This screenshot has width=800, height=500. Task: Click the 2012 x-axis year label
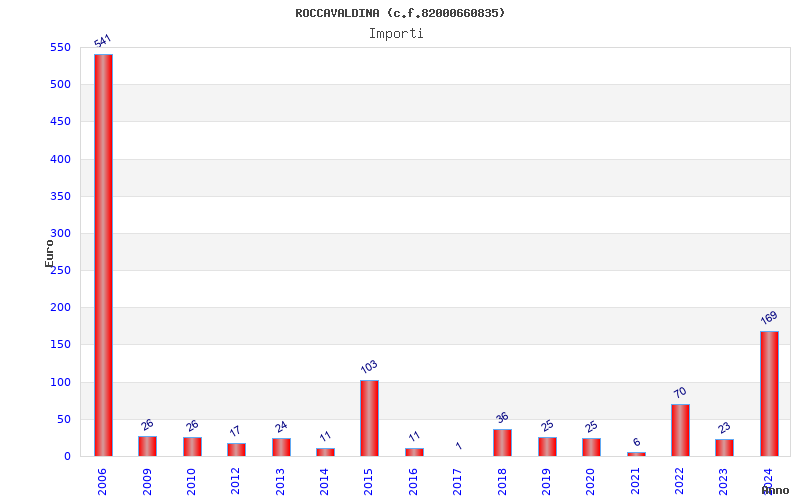pyautogui.click(x=235, y=482)
